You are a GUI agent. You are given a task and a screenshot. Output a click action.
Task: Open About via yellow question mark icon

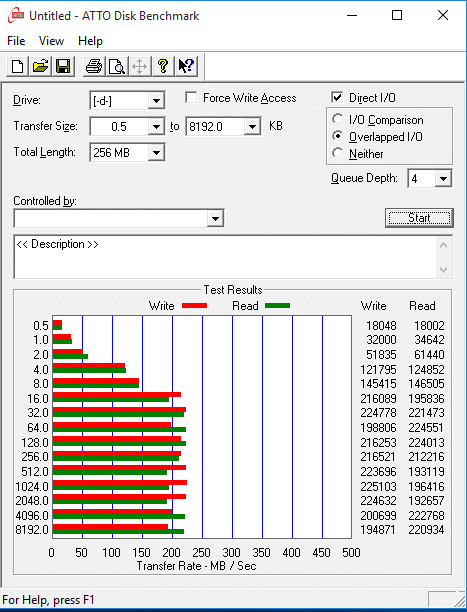163,66
